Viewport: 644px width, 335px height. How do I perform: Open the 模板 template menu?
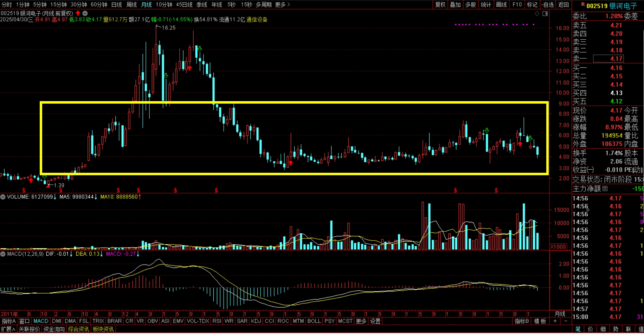click(540, 321)
